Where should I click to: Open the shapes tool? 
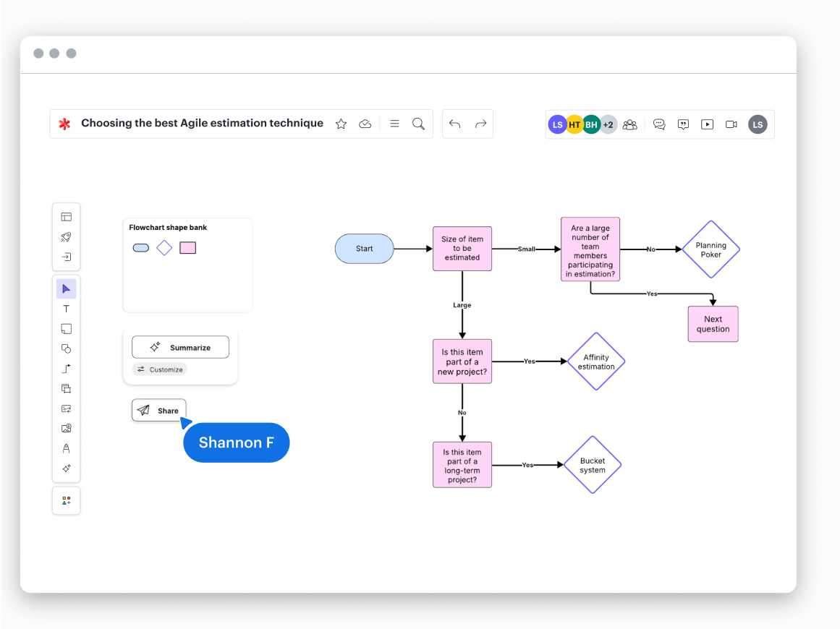[x=67, y=348]
